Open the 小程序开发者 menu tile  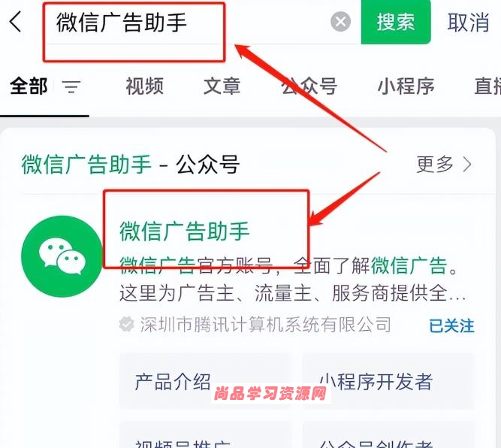pyautogui.click(x=388, y=381)
